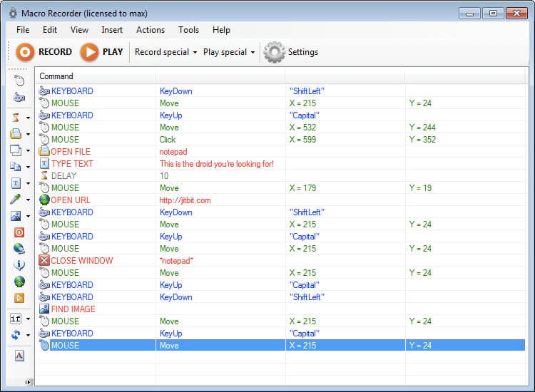Click the mouse icon in left sidebar
This screenshot has width=535, height=392.
tap(19, 81)
